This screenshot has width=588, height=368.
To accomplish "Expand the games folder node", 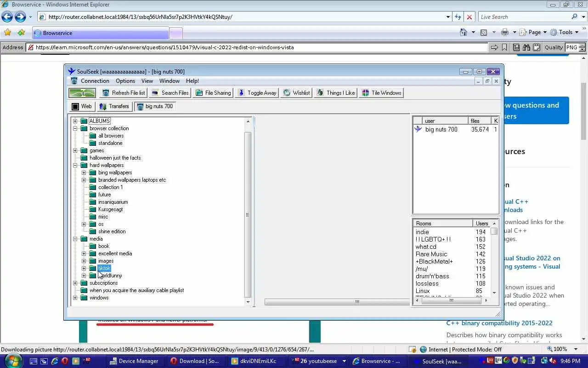I will click(75, 150).
